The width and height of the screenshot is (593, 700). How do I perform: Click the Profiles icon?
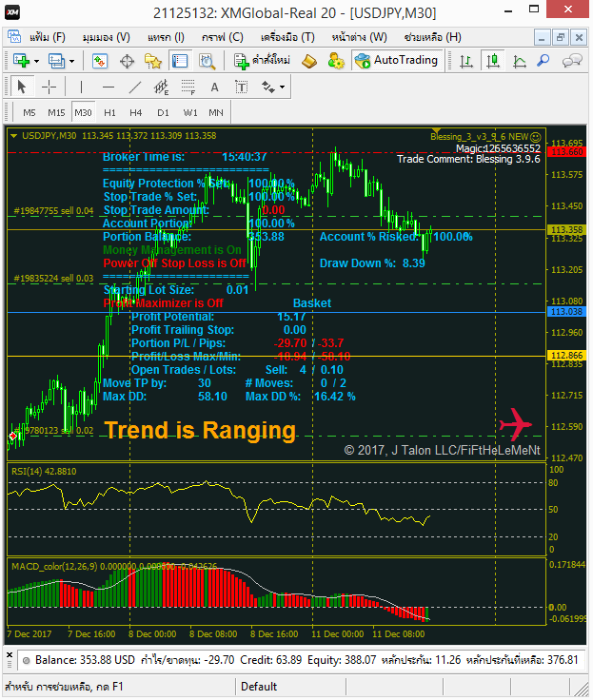point(57,61)
